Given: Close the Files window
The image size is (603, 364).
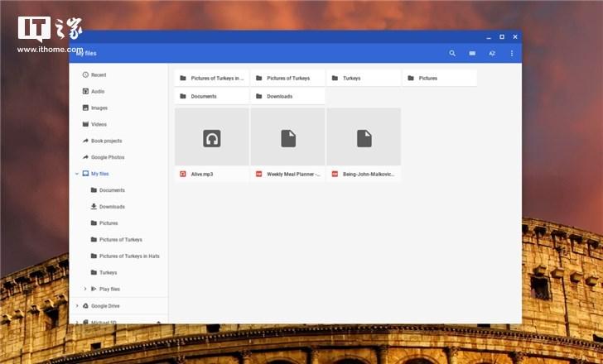Looking at the screenshot, I should point(515,37).
